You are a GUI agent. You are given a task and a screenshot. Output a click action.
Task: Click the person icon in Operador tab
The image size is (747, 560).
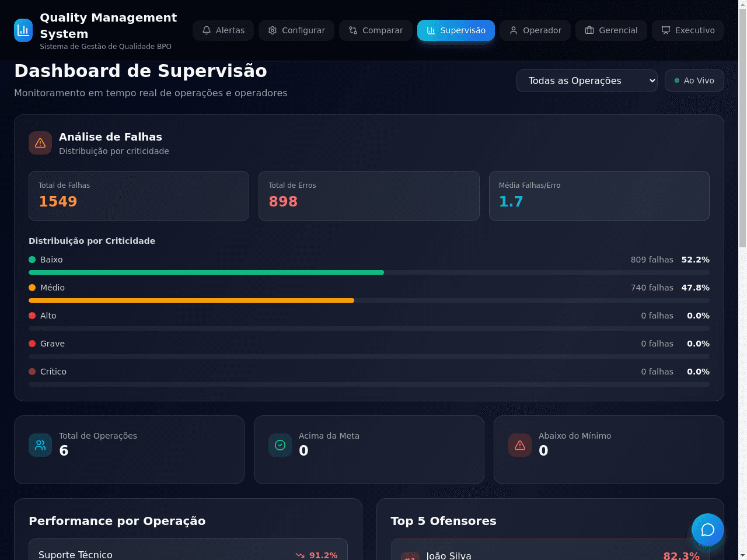tap(514, 30)
